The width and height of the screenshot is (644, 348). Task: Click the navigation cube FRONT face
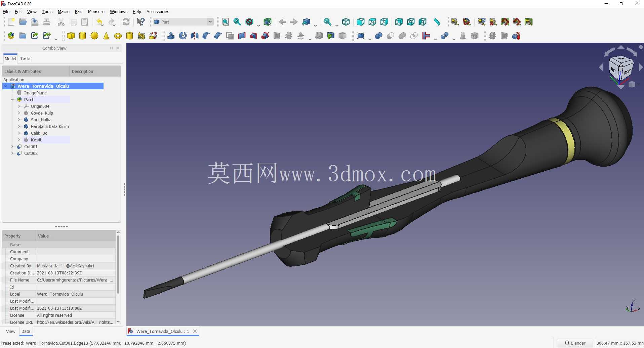tap(627, 71)
